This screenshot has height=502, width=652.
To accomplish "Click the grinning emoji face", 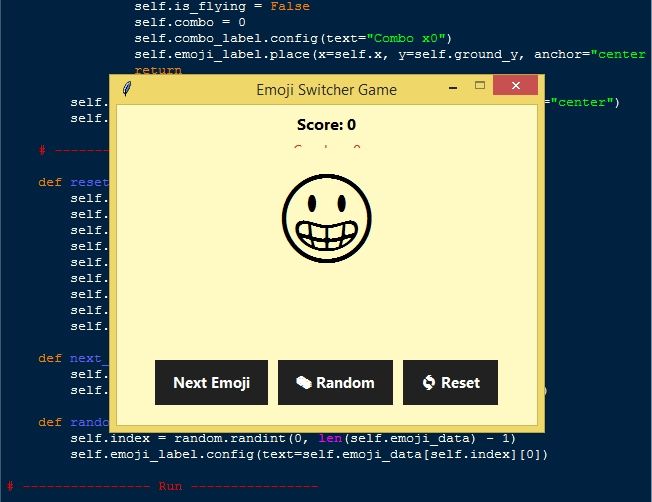I will tap(326, 220).
